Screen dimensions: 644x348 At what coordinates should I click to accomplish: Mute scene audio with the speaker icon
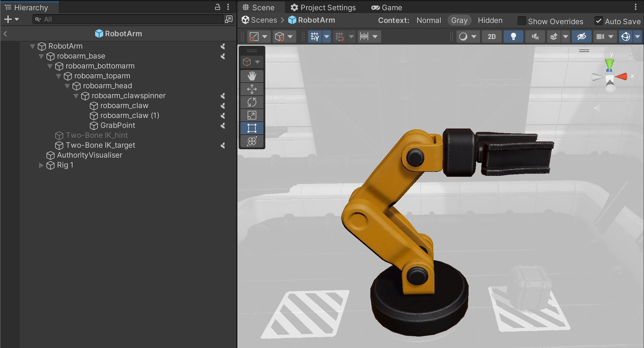[535, 37]
